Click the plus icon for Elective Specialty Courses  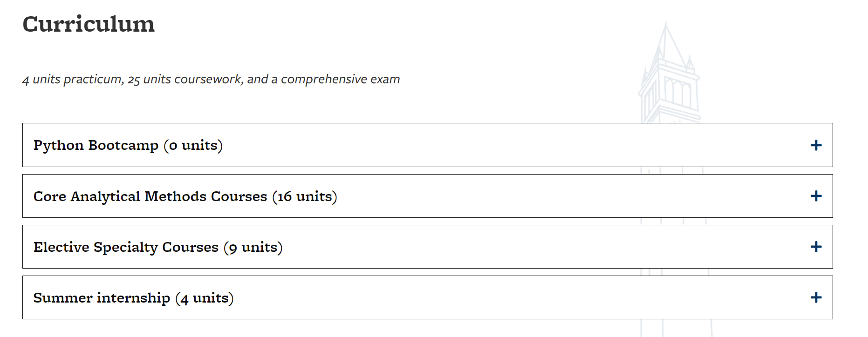click(816, 247)
